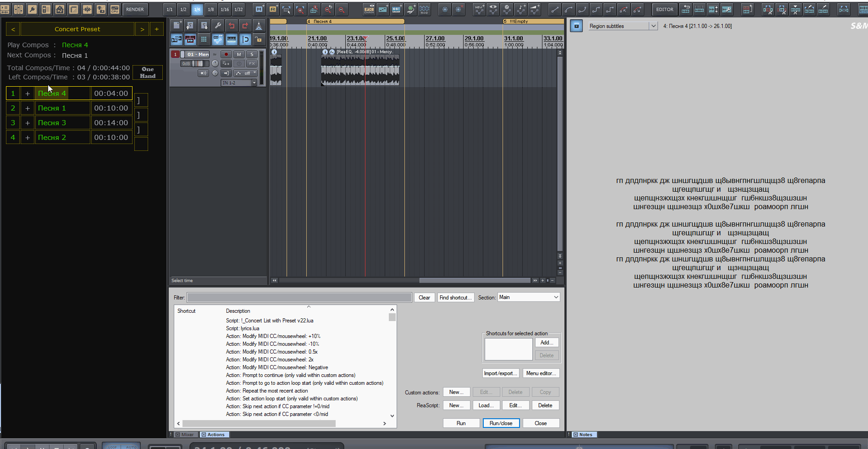Click the Region subtitles notes mode icon

[x=576, y=26]
